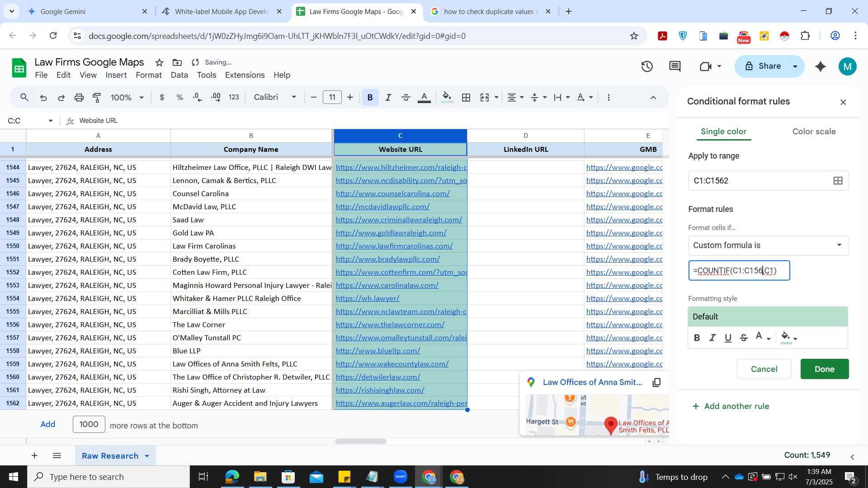Start a Meet call camera icon
This screenshot has height=488, width=868.
pos(705,67)
